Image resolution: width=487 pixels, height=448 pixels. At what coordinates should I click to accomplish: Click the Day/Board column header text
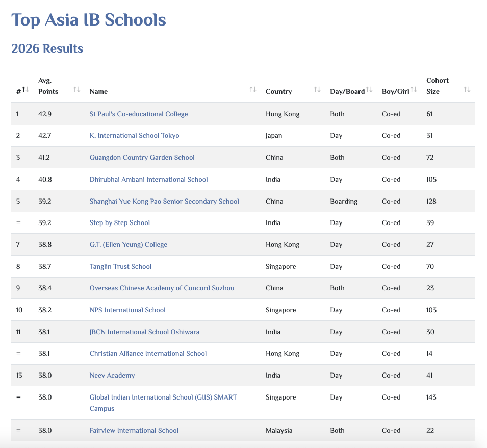pos(347,92)
